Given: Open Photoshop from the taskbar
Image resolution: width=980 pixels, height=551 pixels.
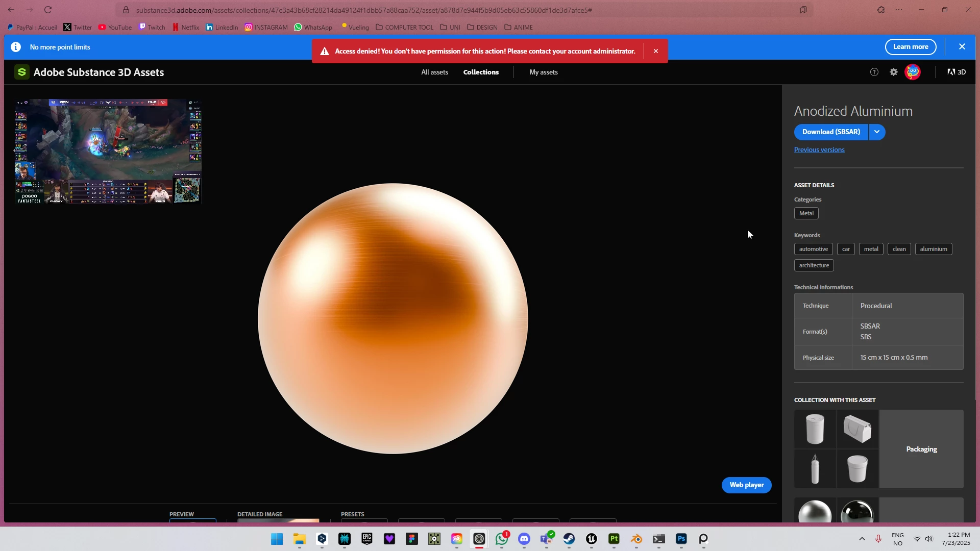Looking at the screenshot, I should tap(681, 539).
